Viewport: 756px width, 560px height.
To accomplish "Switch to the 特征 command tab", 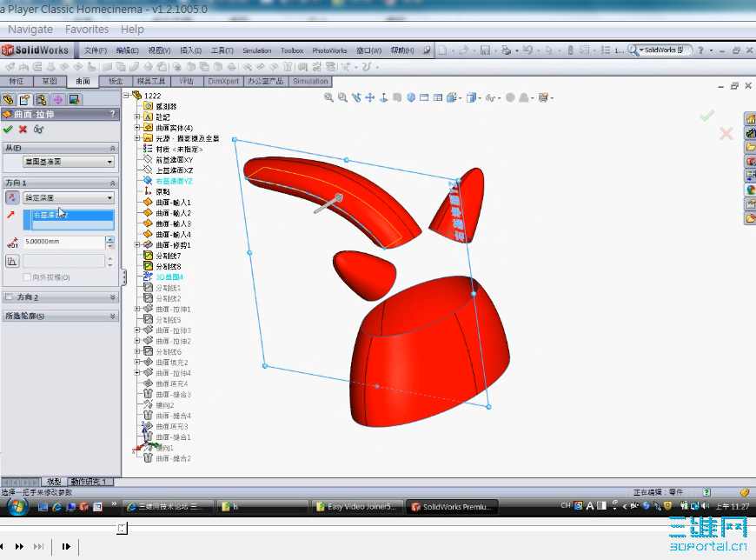I will [x=17, y=81].
